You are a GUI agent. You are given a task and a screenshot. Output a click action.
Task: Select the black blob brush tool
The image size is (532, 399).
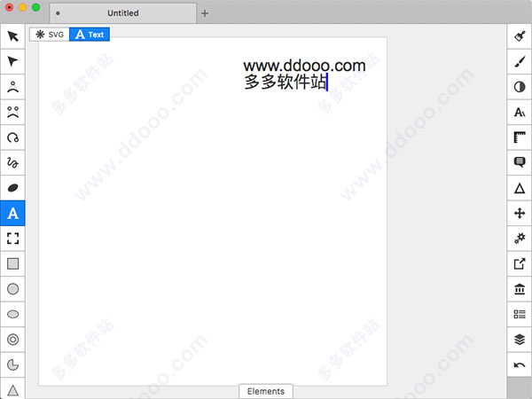(12, 188)
